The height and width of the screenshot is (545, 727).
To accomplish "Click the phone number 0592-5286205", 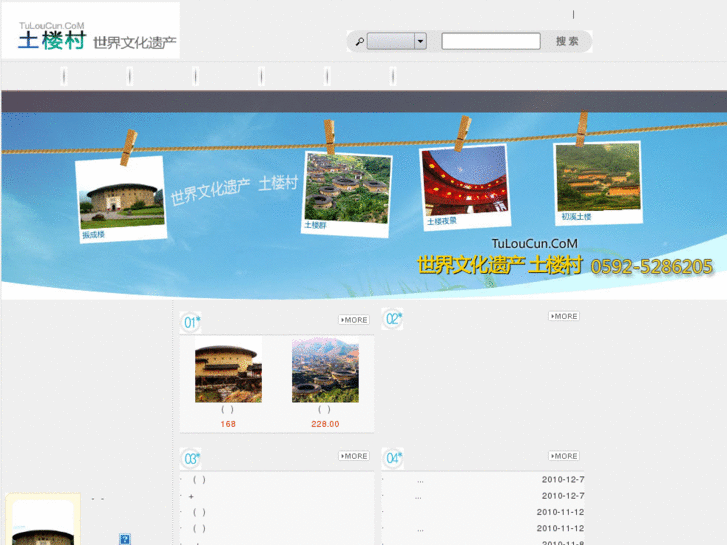I will [x=651, y=267].
